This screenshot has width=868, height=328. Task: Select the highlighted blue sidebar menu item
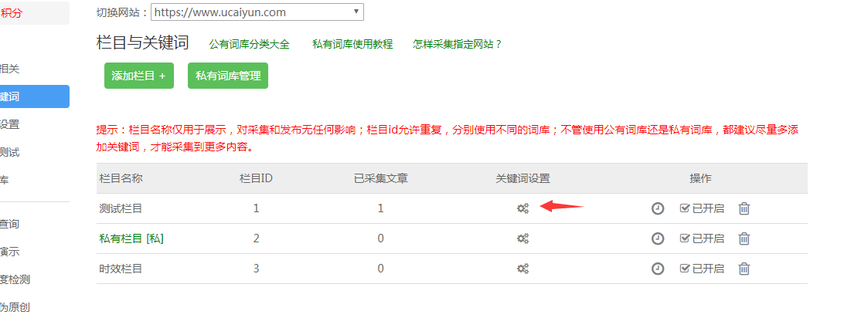pyautogui.click(x=31, y=96)
